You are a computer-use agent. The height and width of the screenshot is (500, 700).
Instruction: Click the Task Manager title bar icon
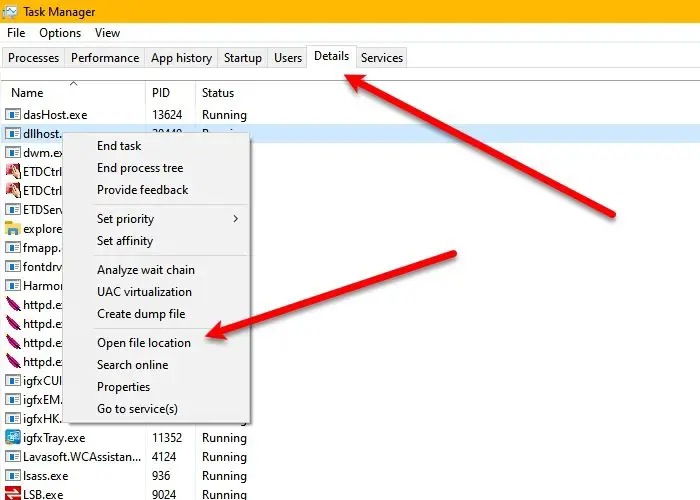coord(9,12)
